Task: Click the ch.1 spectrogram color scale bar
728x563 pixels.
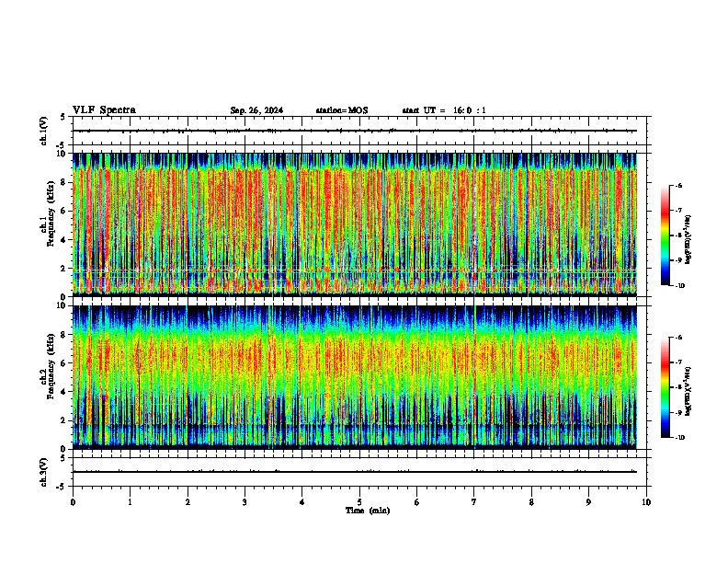Action: (665, 236)
